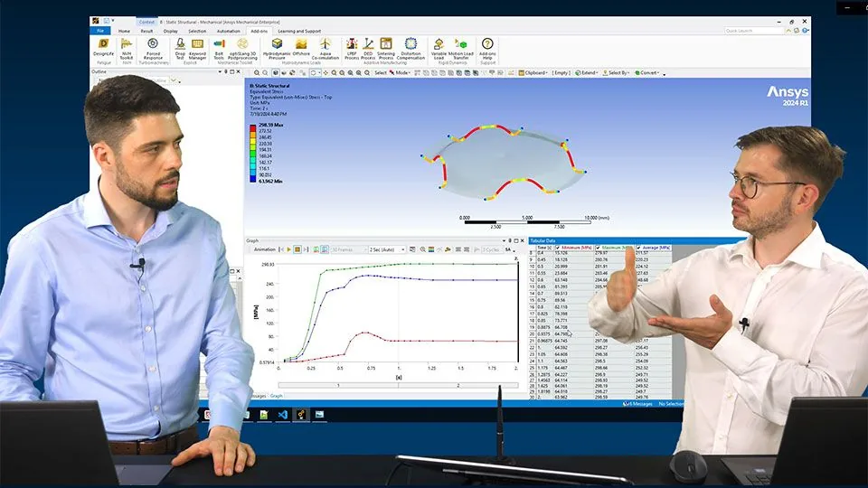Viewport: 868px width, 488px height.
Task: Open the green spreadsheet app on taskbar
Action: click(264, 415)
